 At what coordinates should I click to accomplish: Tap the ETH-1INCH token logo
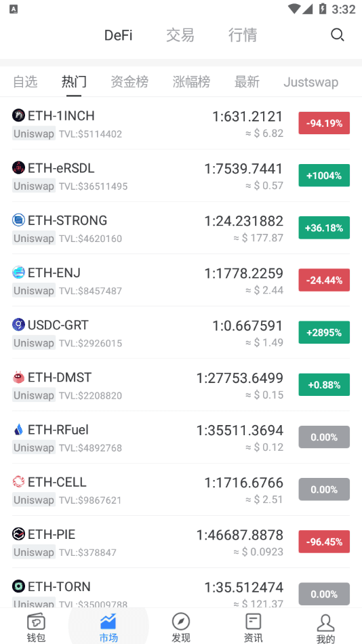coord(18,115)
